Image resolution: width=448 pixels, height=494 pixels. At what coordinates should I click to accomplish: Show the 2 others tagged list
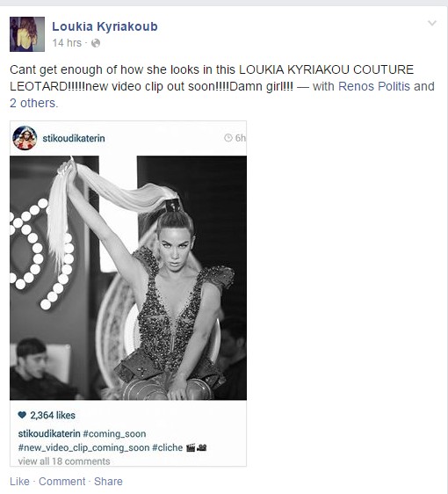33,103
